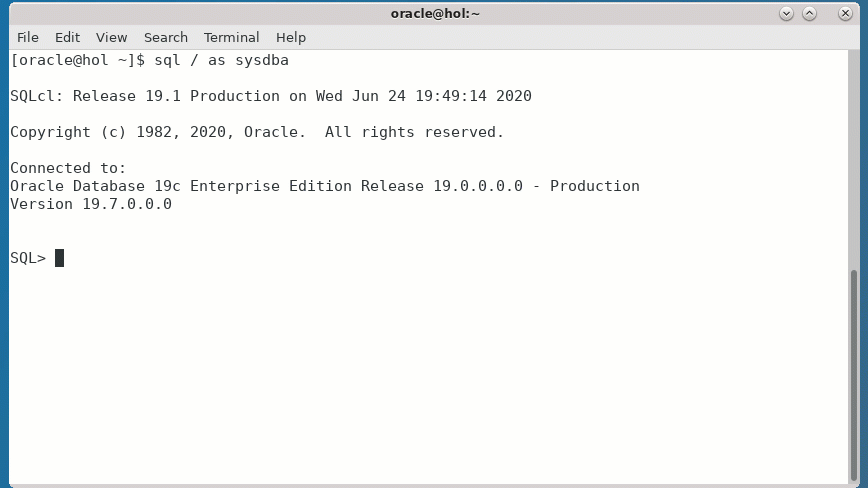The image size is (868, 488).
Task: Open the Help menu
Action: coord(291,37)
